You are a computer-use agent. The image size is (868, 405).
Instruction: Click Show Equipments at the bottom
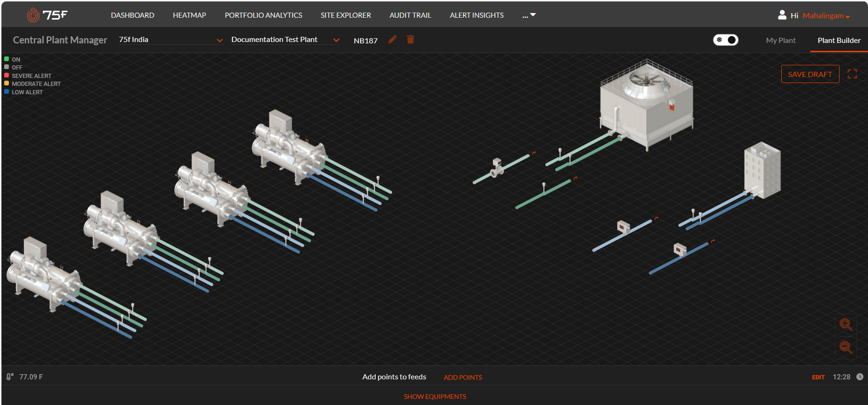click(434, 397)
